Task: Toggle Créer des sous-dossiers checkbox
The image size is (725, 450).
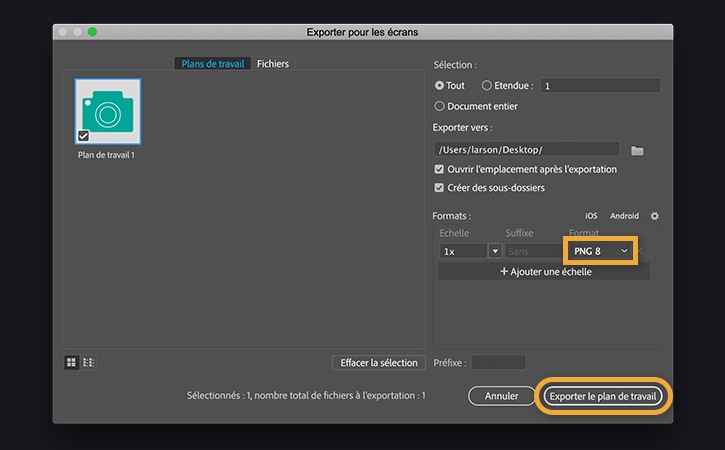Action: click(440, 187)
